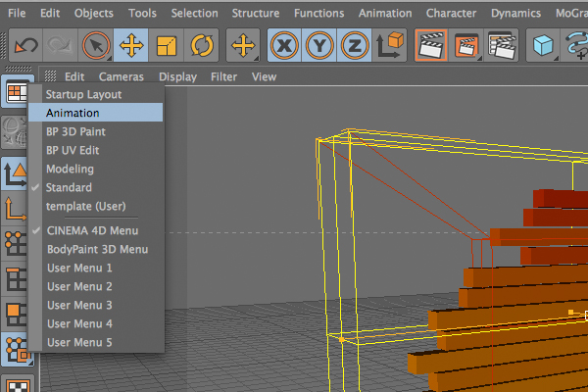Open the viewport Edit menu
Viewport: 588px width, 392px height.
74,76
